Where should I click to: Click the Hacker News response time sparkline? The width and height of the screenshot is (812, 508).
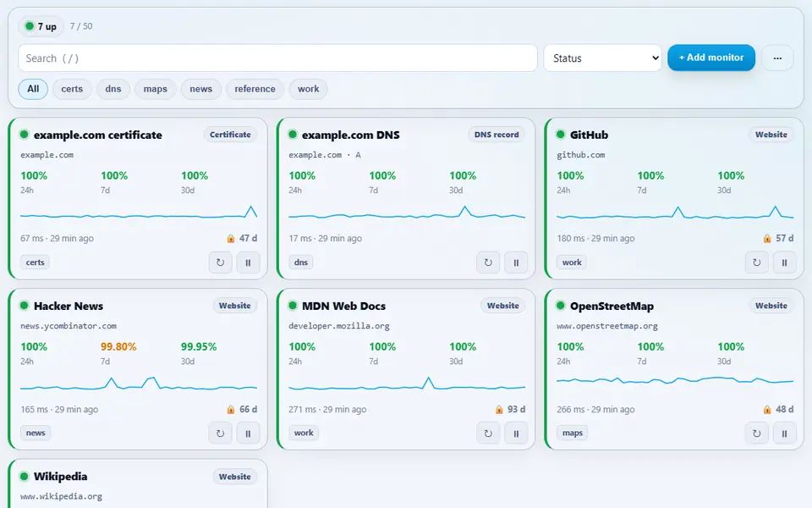(x=139, y=384)
